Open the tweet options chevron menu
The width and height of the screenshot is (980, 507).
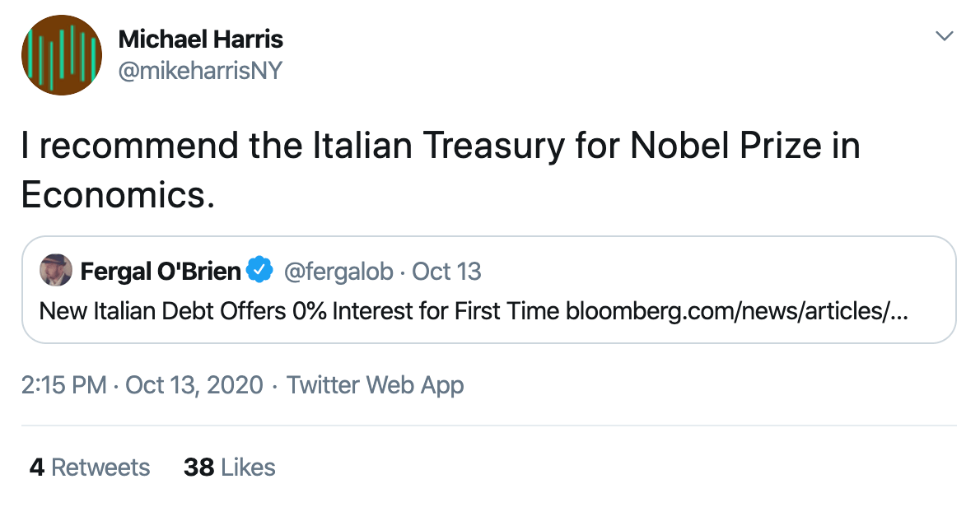tap(944, 36)
